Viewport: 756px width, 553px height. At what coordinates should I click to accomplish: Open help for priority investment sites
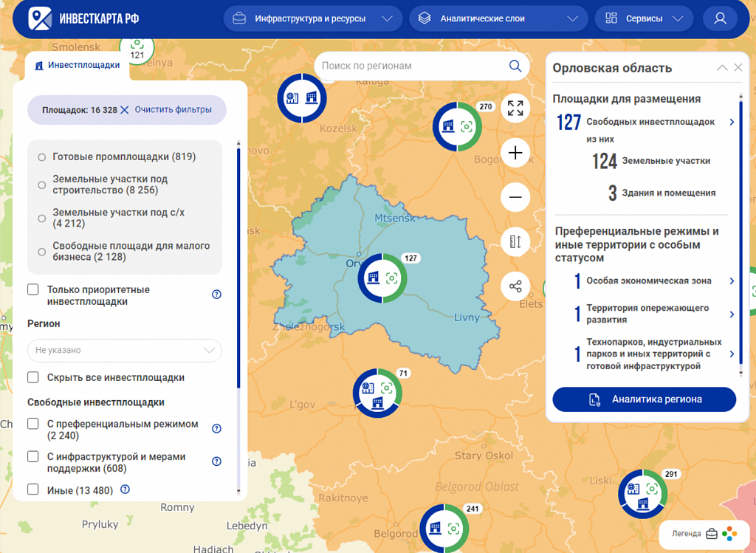216,295
